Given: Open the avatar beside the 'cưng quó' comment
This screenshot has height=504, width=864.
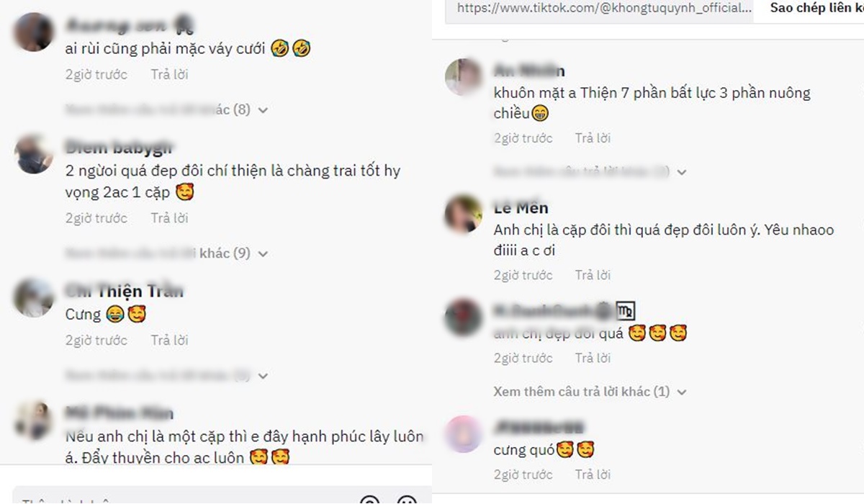Looking at the screenshot, I should click(463, 433).
